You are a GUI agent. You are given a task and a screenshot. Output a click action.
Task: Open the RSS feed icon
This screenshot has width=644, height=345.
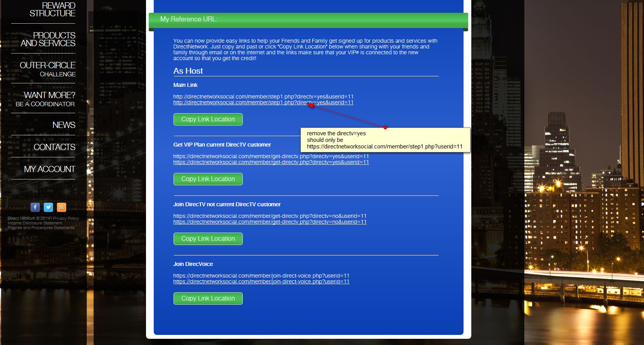point(62,207)
